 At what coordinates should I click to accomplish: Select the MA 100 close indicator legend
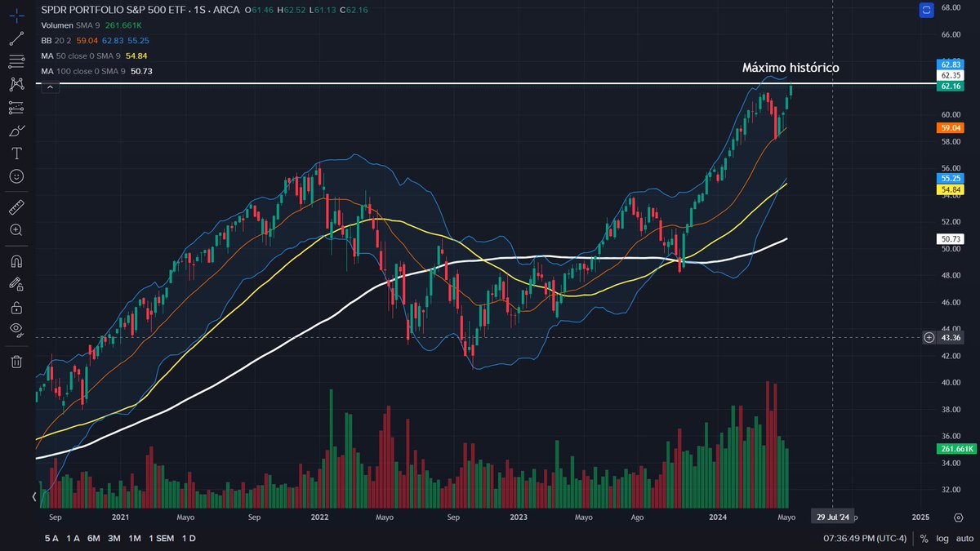point(97,71)
